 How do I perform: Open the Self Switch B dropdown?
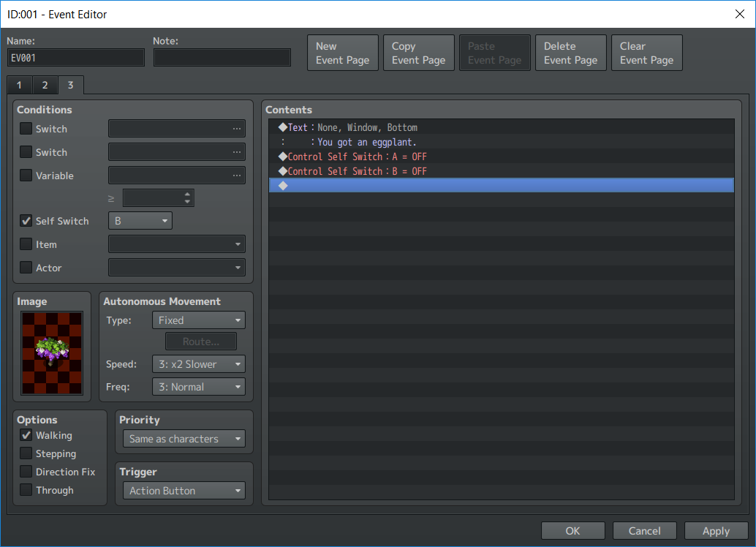(140, 221)
